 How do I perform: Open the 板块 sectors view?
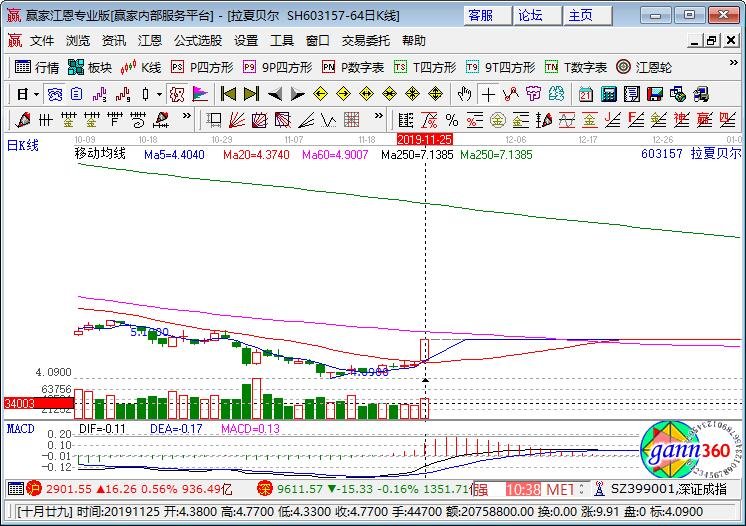[x=90, y=68]
